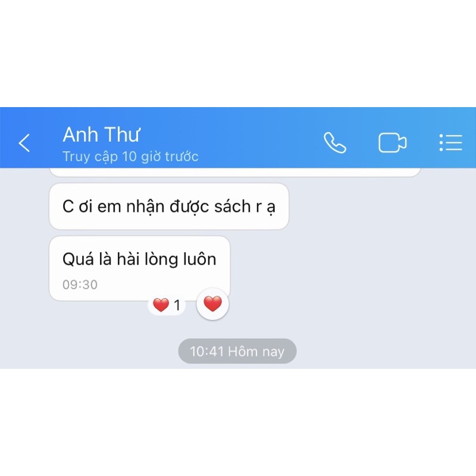Tap the partially hidden bubble below the header

click(x=234, y=172)
